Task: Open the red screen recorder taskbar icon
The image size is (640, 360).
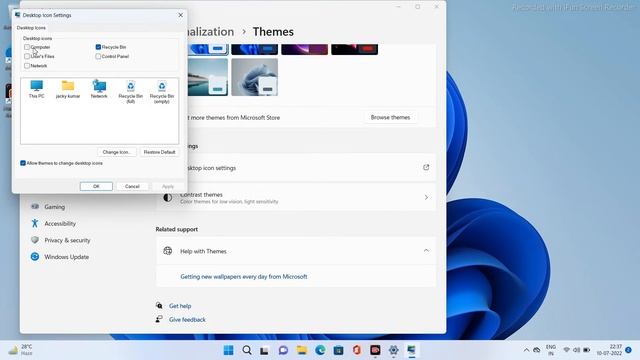Action: click(x=375, y=350)
